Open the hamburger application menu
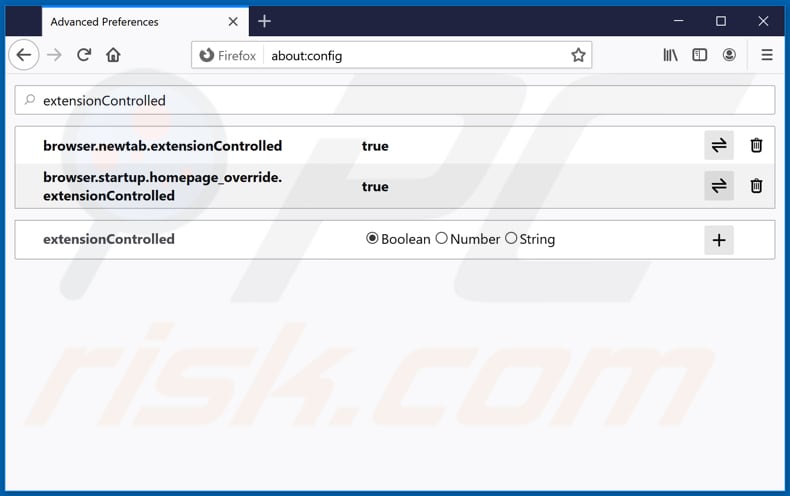 click(x=766, y=55)
